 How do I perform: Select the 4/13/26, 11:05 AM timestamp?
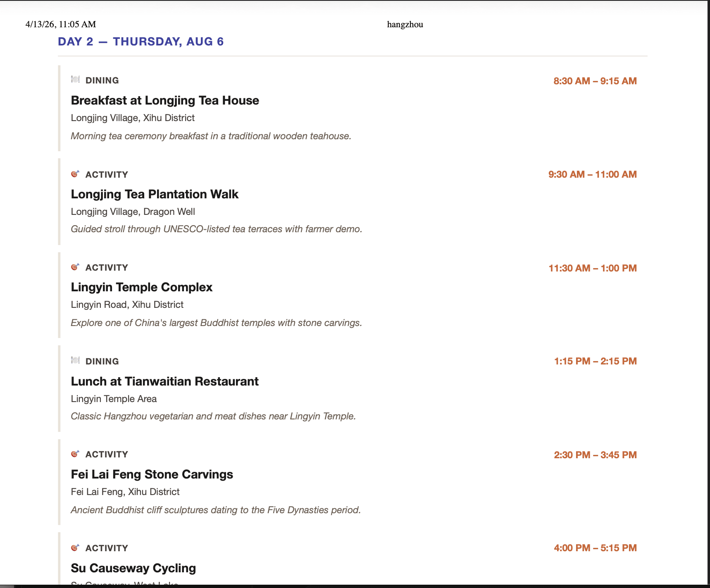60,24
